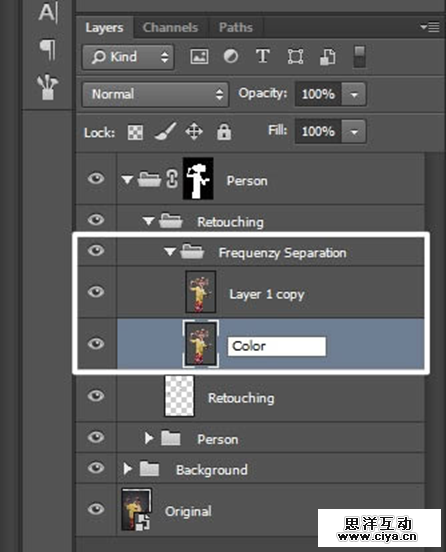Switch to the Paths tab
446x552 pixels.
(x=236, y=27)
